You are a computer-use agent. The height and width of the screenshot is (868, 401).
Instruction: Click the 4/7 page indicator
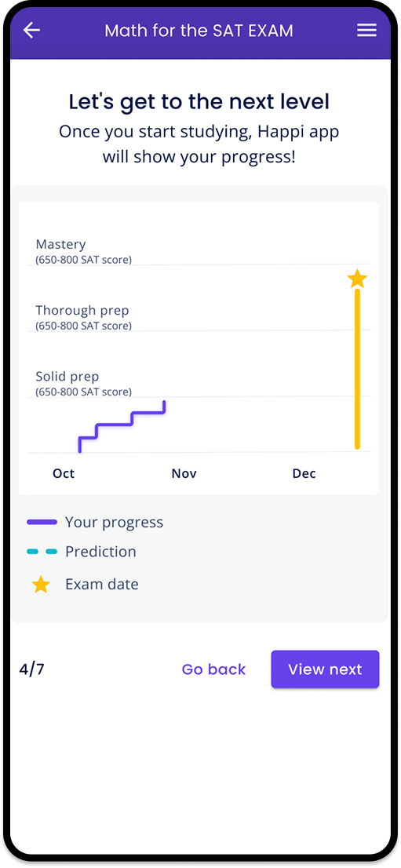[32, 669]
